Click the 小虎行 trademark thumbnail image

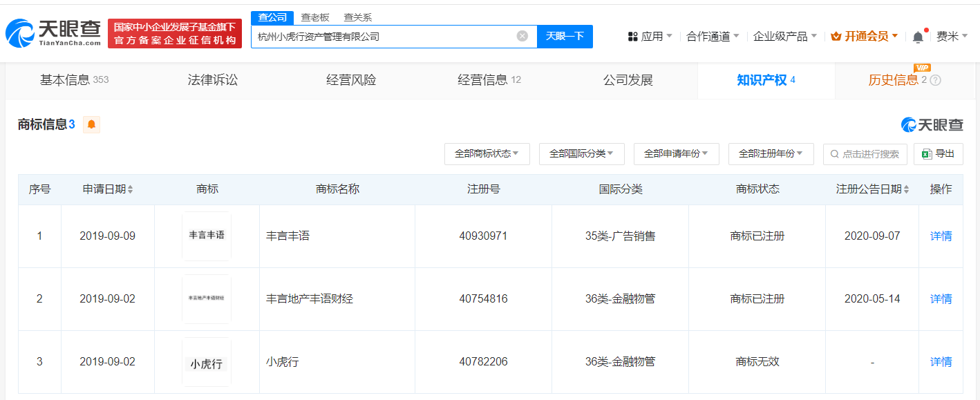tap(207, 363)
